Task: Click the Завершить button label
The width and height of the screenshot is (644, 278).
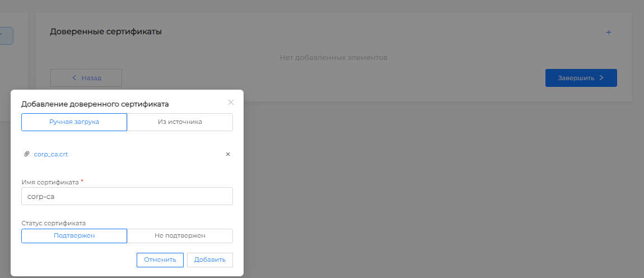Action: (576, 78)
